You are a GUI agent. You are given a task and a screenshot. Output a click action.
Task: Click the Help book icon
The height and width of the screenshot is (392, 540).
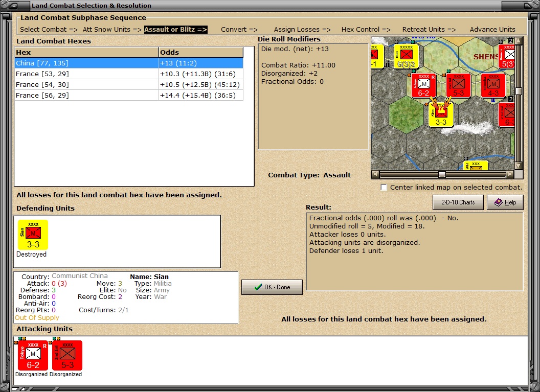click(499, 202)
